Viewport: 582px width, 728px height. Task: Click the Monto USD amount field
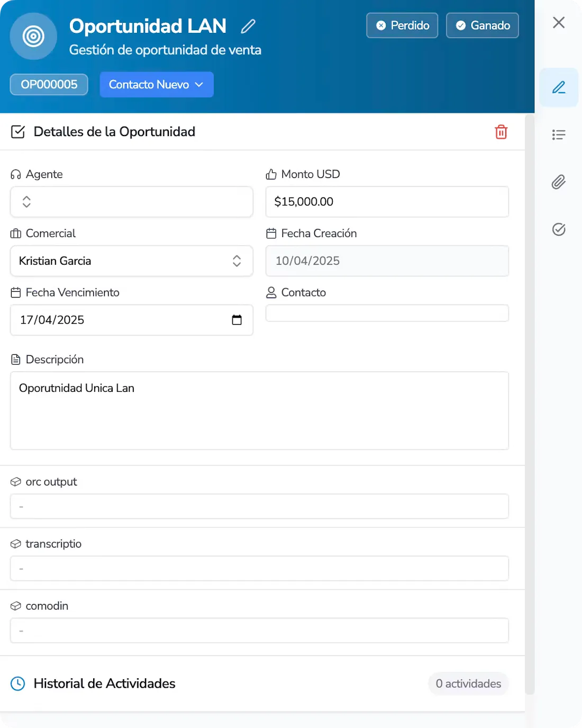coord(387,202)
